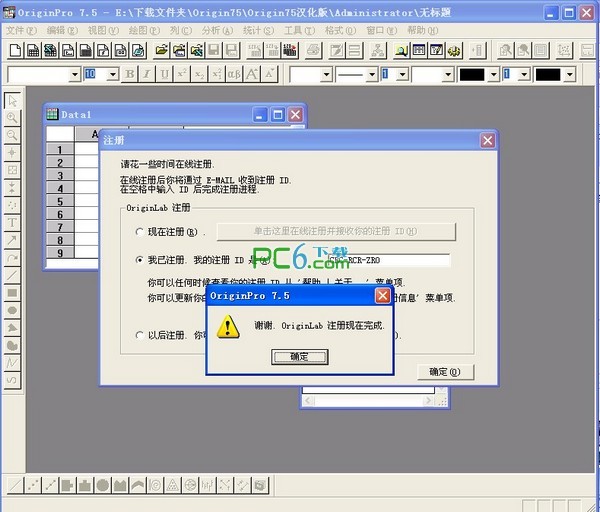Open the Code Builder gear icon
The width and height of the screenshot is (600, 512).
[x=454, y=51]
